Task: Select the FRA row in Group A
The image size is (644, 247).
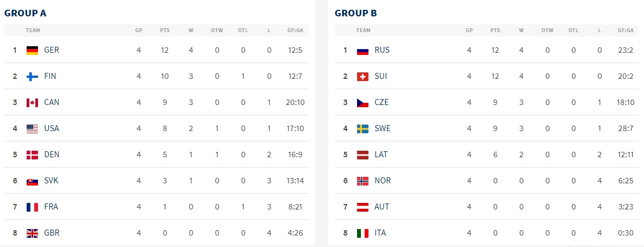Action: coord(157,207)
